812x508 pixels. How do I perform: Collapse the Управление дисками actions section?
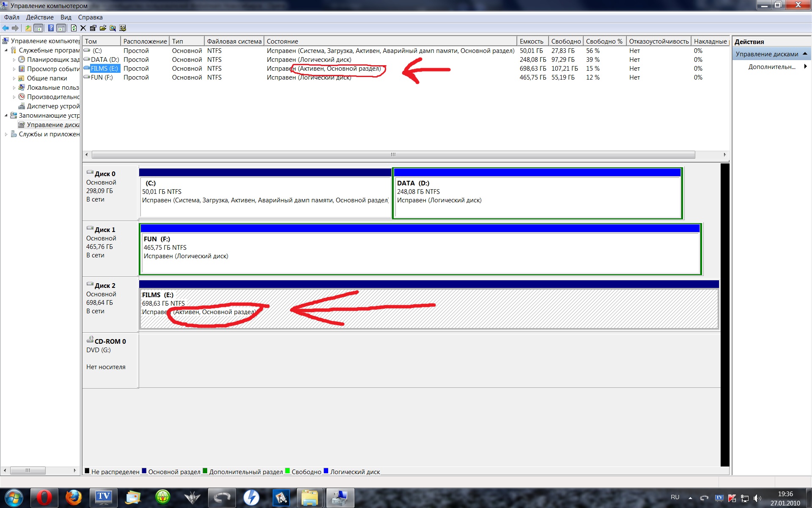(x=805, y=54)
